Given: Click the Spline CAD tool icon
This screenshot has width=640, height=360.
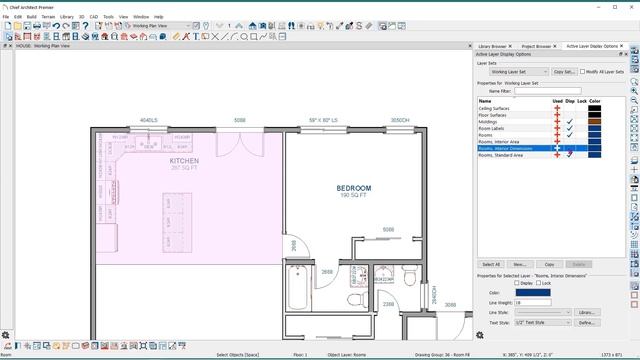Looking at the screenshot, I should pos(263,37).
